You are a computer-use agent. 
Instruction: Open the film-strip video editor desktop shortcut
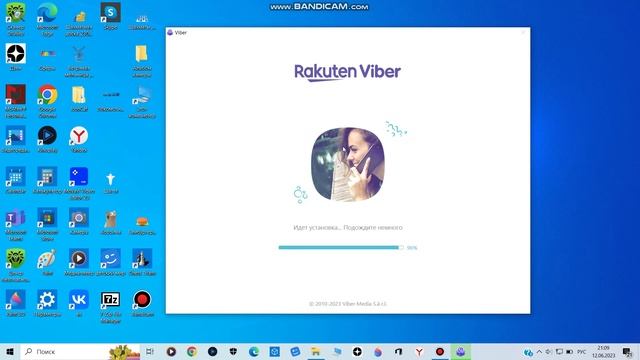click(x=16, y=136)
